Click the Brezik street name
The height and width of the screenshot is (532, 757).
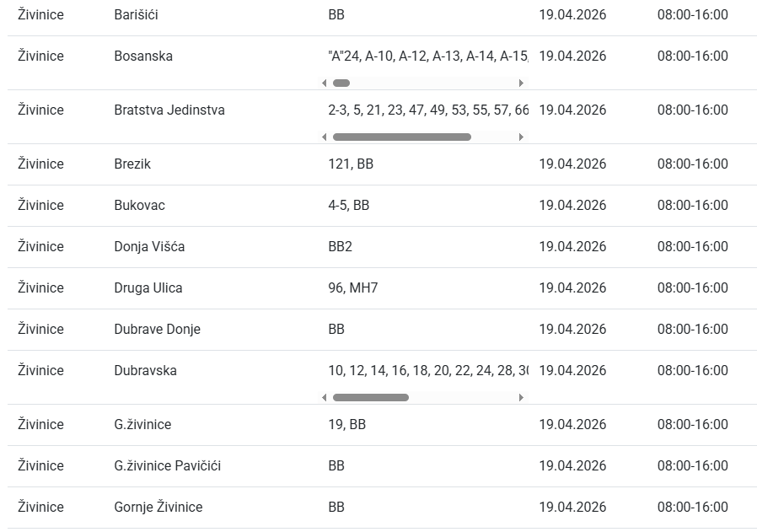(132, 164)
